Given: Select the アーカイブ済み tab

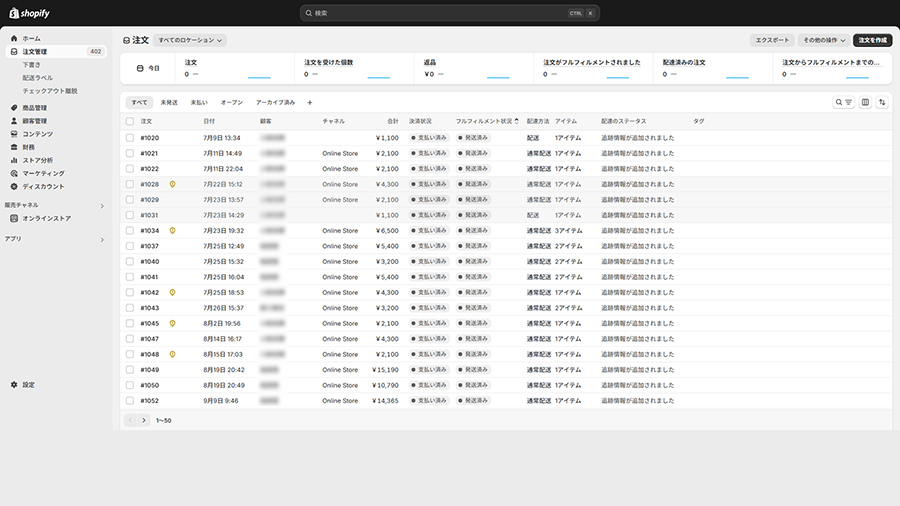Looking at the screenshot, I should (x=276, y=103).
